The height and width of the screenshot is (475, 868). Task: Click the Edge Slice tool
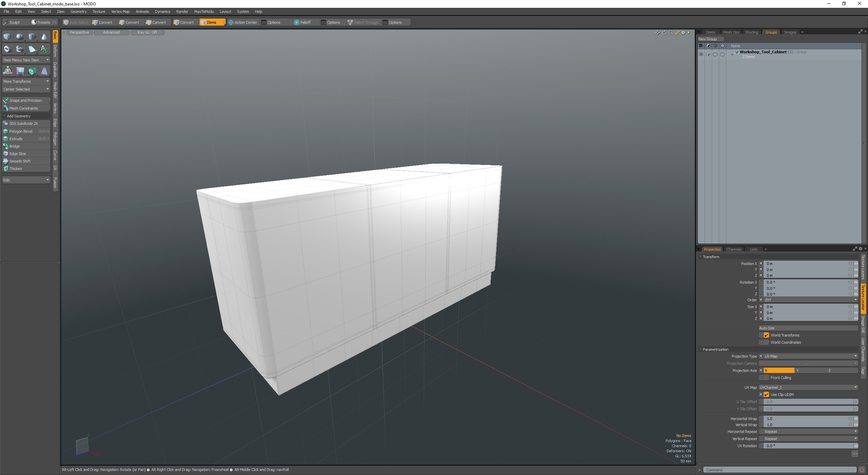point(18,154)
